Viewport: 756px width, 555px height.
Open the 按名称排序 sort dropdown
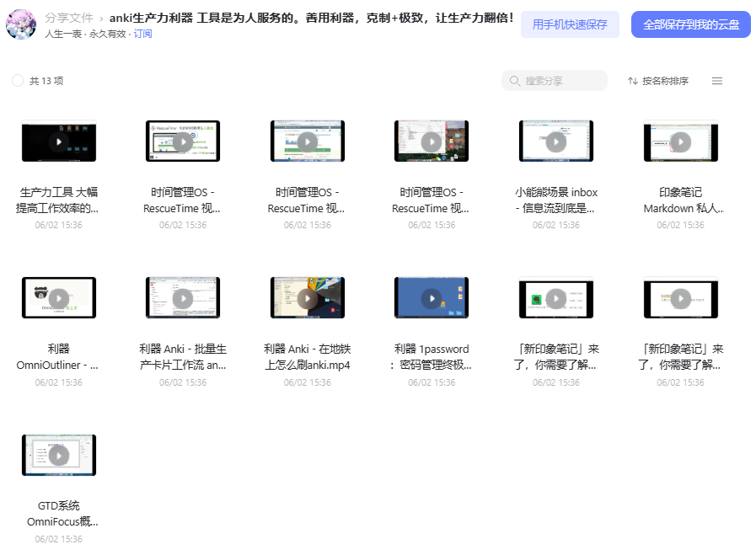point(658,81)
